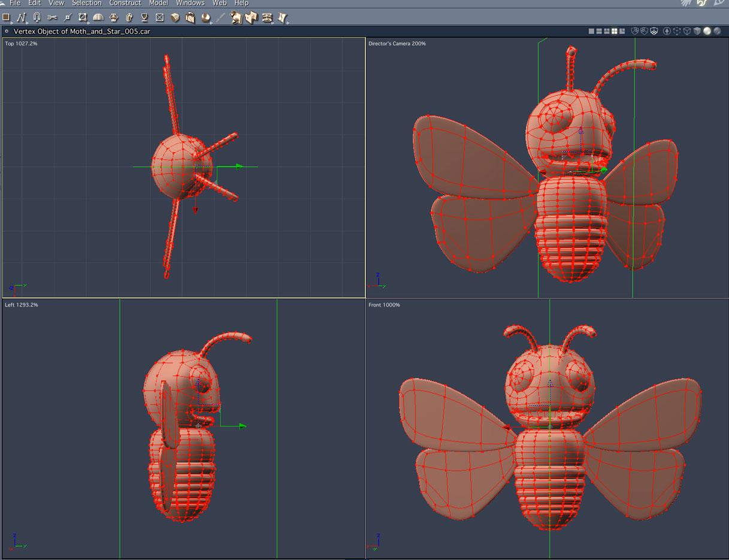Viewport: 729px width, 560px height.
Task: Select the flattened layered shape tool icon
Action: [267, 17]
